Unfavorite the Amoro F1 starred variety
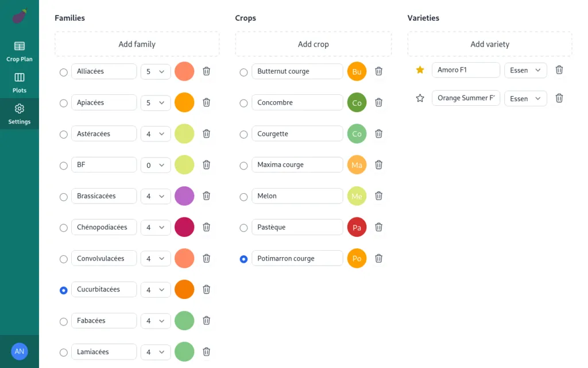The image size is (588, 368). tap(420, 70)
